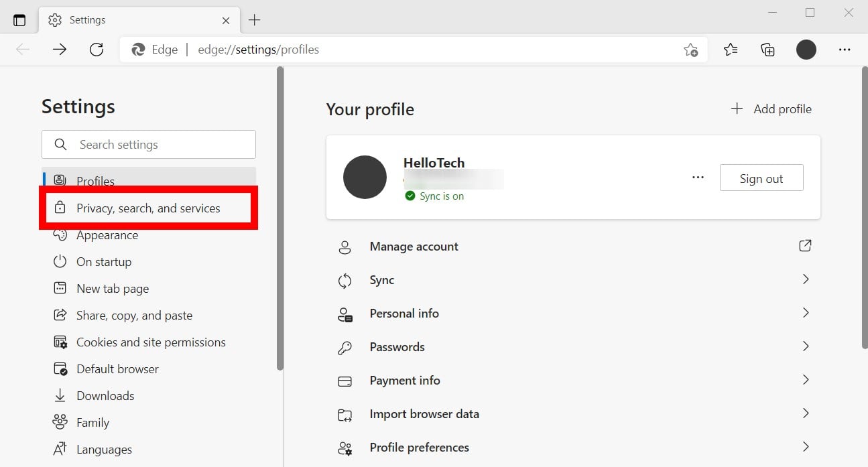Open Payment info row
Screen dimensions: 868x467
[573, 381]
